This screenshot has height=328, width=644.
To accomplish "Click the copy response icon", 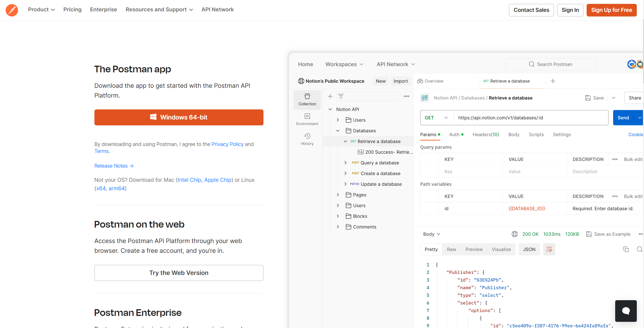I will (x=626, y=249).
